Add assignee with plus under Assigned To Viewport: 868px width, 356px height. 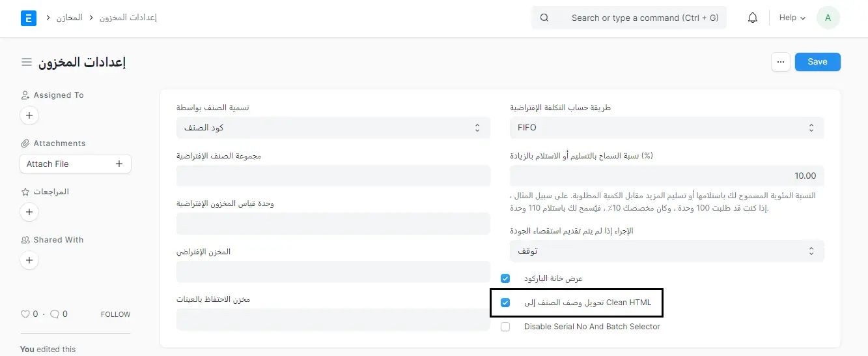[29, 116]
